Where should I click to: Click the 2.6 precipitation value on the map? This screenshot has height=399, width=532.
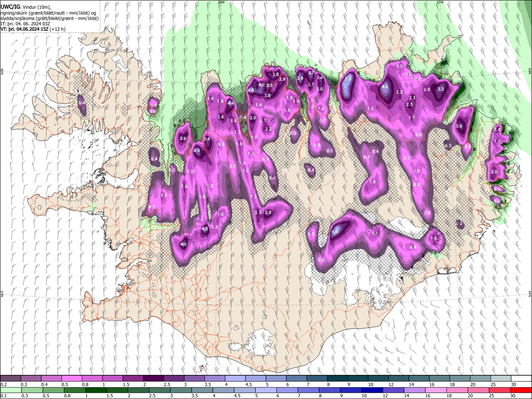[221, 117]
